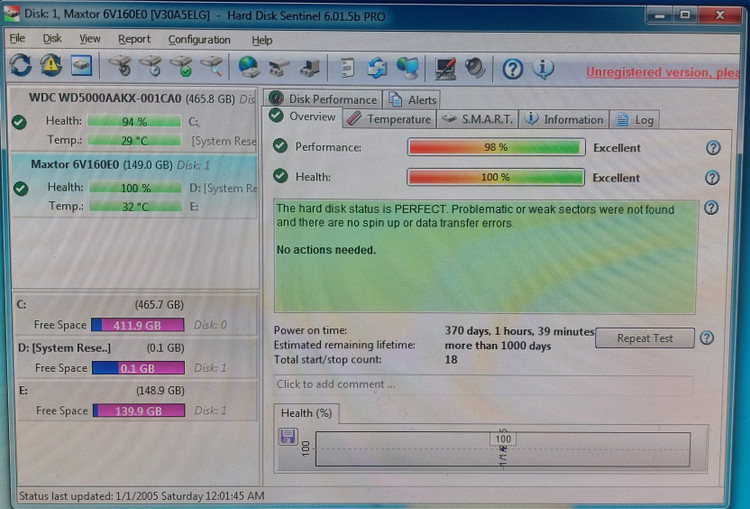
Task: Click the health graph area showing 100
Action: coord(503,449)
